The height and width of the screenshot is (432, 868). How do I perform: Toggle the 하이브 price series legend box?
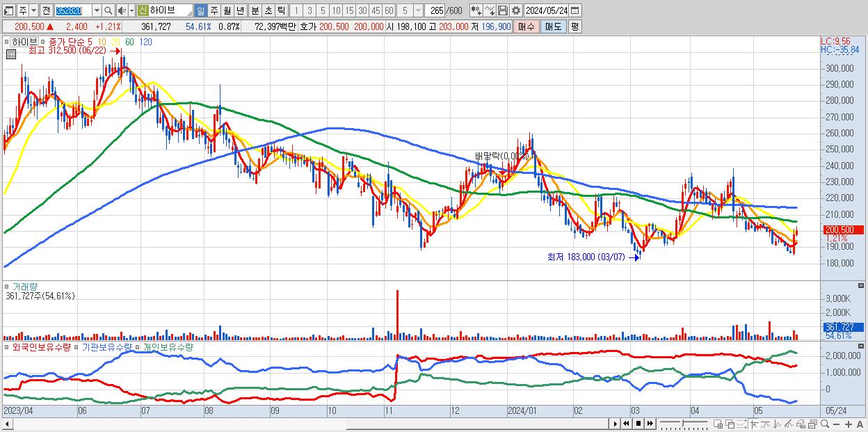tap(8, 42)
